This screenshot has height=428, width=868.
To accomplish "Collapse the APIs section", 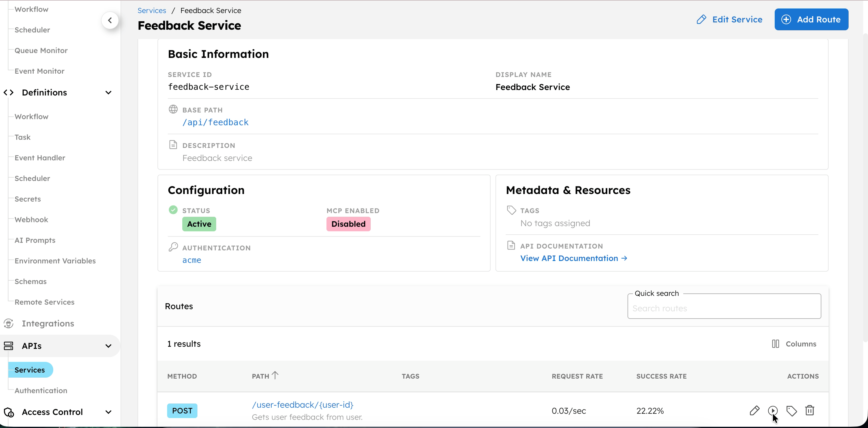I will 108,346.
